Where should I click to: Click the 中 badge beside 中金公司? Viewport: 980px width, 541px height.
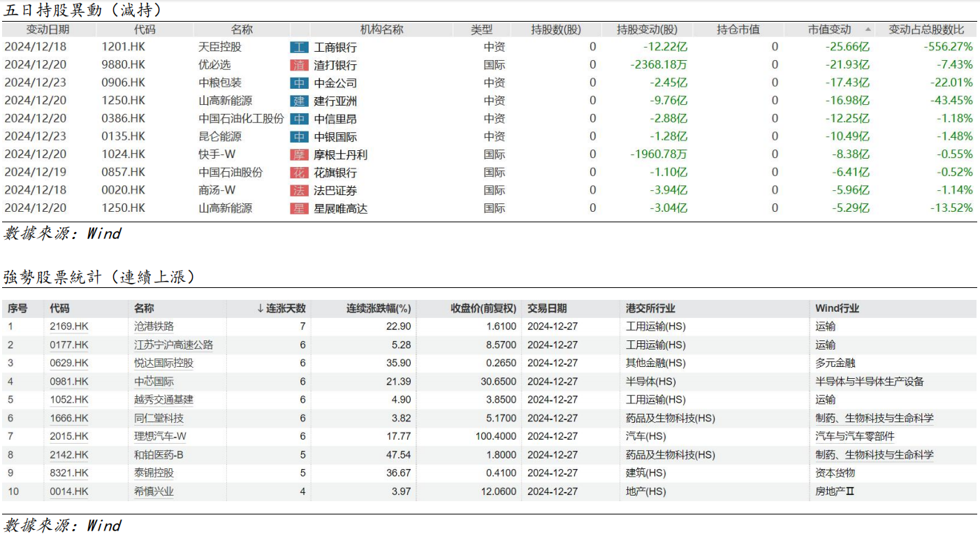pyautogui.click(x=299, y=83)
